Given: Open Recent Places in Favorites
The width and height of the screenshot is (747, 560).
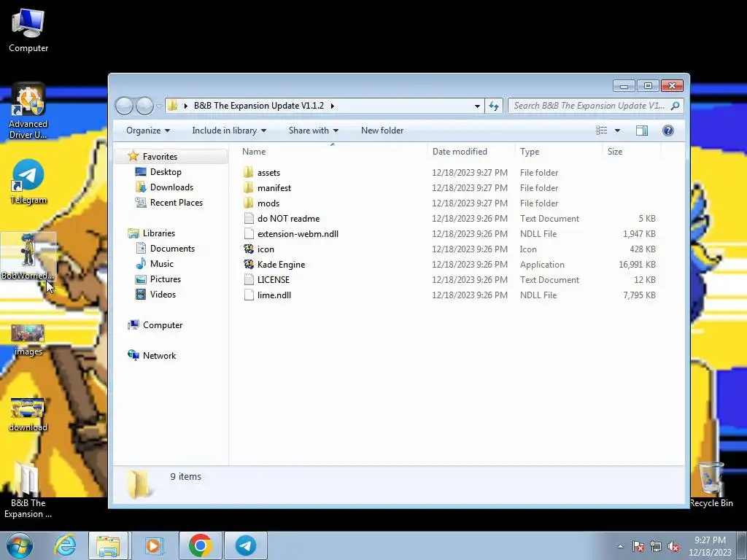Looking at the screenshot, I should 177,203.
